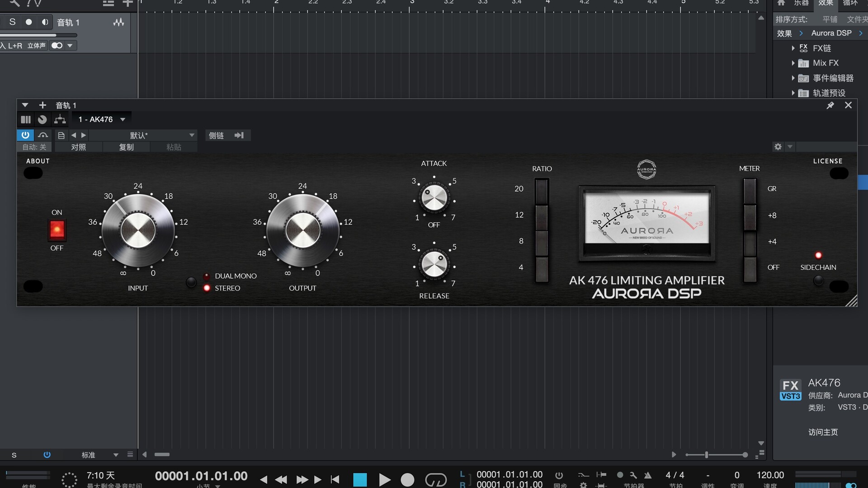Click the 自动: 关 automation label
Screen dimensions: 868x488
point(34,147)
